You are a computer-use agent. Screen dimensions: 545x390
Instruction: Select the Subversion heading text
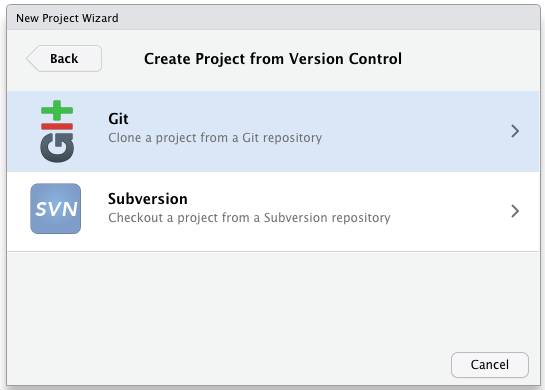[x=148, y=199]
